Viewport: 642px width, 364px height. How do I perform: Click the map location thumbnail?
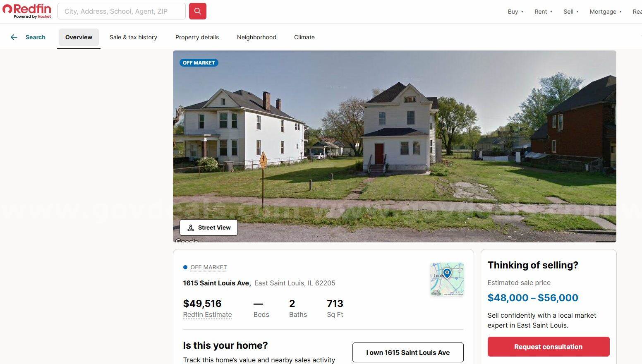point(447,279)
